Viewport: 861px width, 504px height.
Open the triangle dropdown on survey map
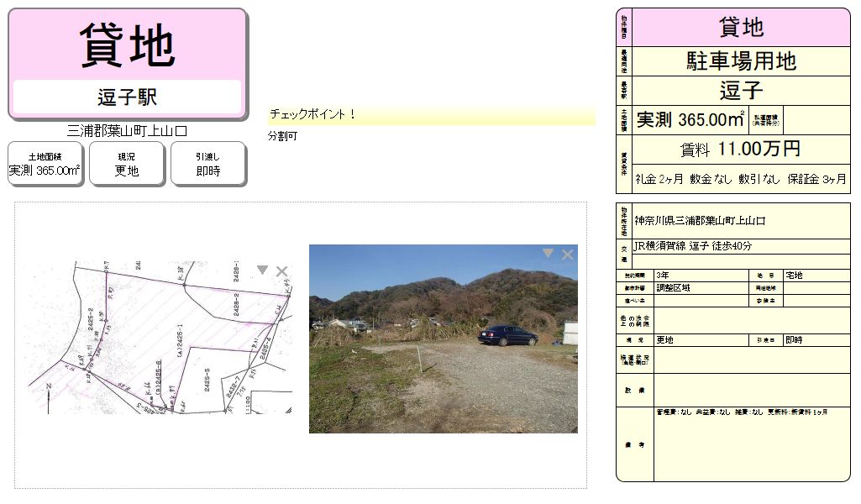coord(262,270)
